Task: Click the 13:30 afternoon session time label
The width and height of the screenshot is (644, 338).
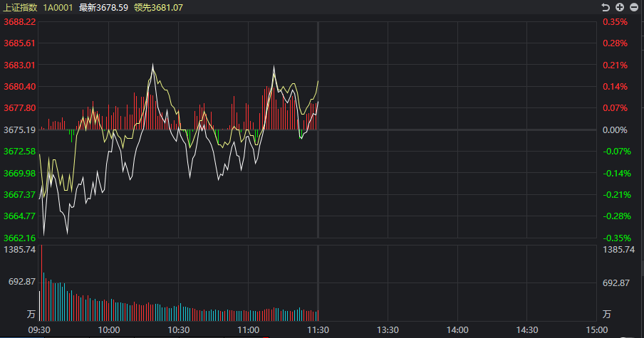Action: tap(388, 330)
